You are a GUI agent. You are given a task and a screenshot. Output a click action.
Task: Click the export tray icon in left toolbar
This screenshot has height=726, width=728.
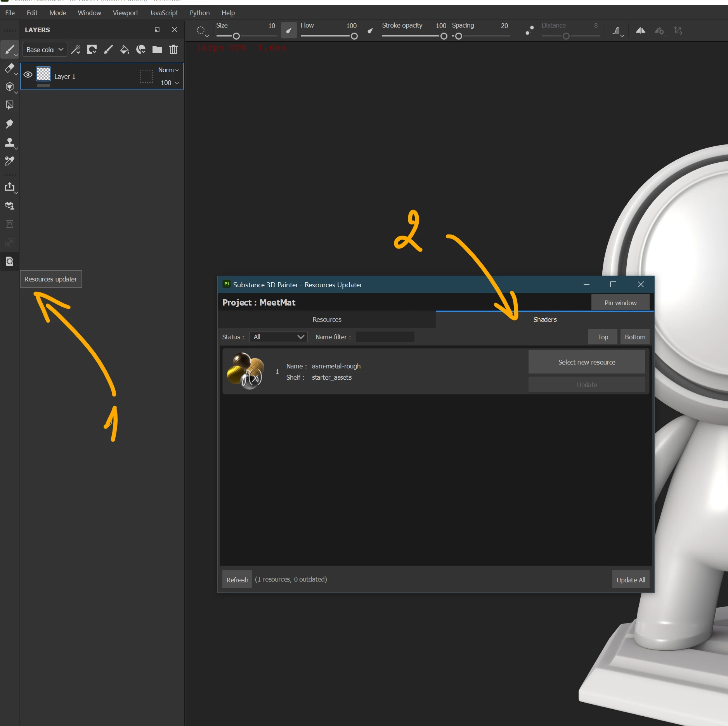[x=9, y=187]
